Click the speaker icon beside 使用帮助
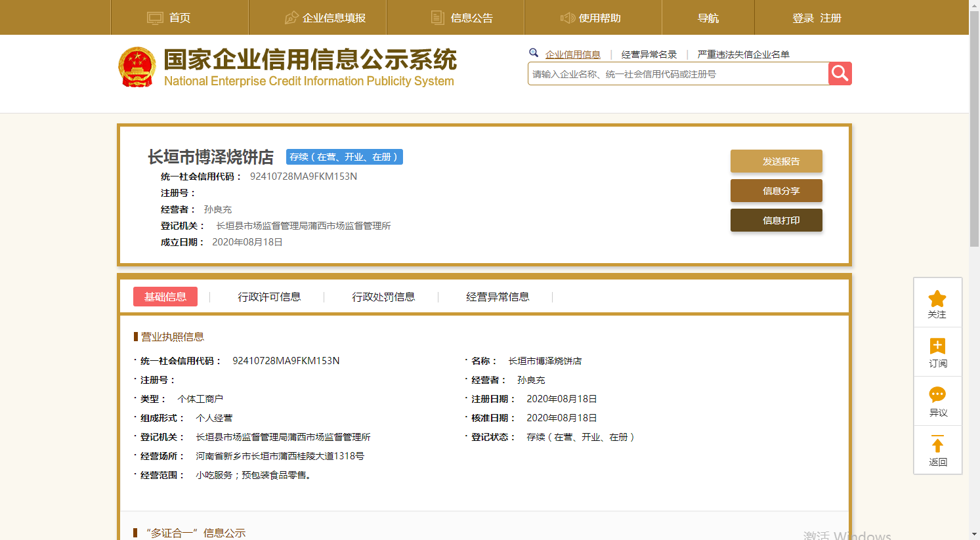 568,18
